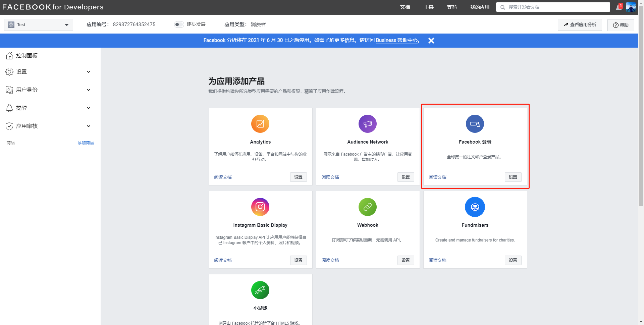
Task: Open notifications via the bell icon
Action: (618, 7)
